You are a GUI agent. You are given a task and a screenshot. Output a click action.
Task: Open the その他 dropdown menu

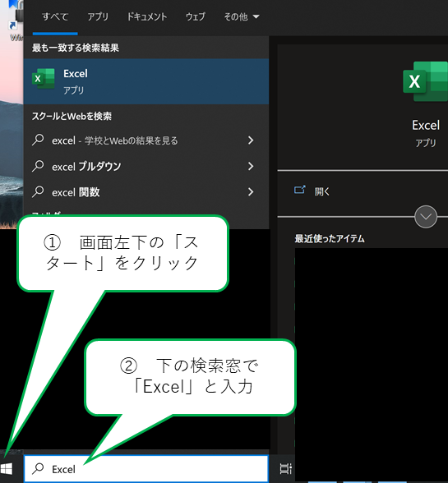pos(242,16)
